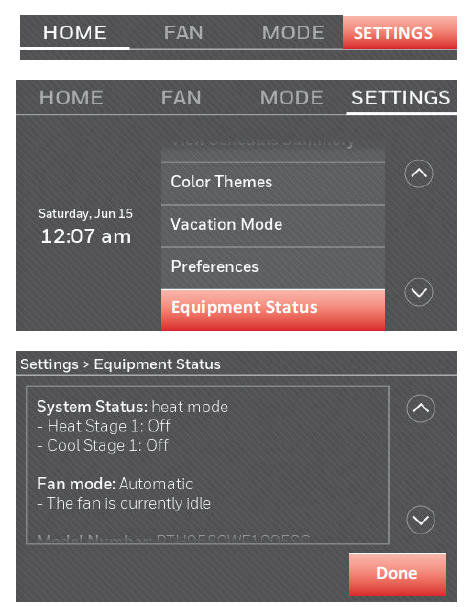
Task: Click up arrow in Equipment Status panel
Action: [421, 408]
